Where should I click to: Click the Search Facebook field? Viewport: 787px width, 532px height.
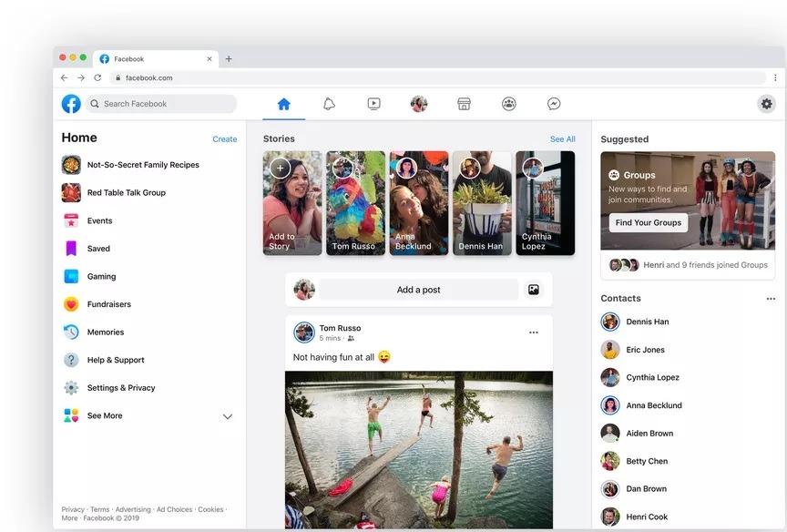tap(160, 104)
